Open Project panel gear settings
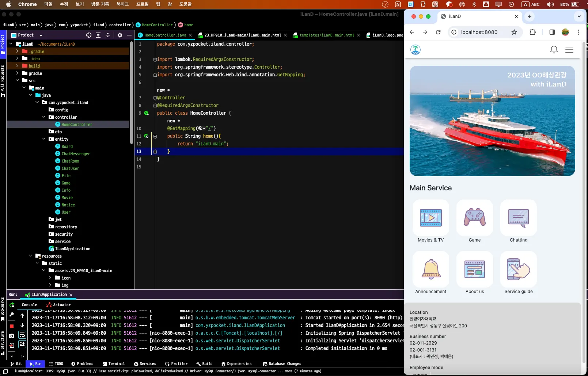Image resolution: width=588 pixels, height=376 pixels. pos(120,35)
